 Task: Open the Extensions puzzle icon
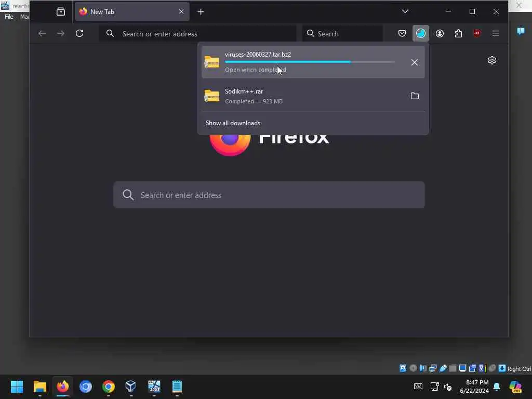coord(458,33)
